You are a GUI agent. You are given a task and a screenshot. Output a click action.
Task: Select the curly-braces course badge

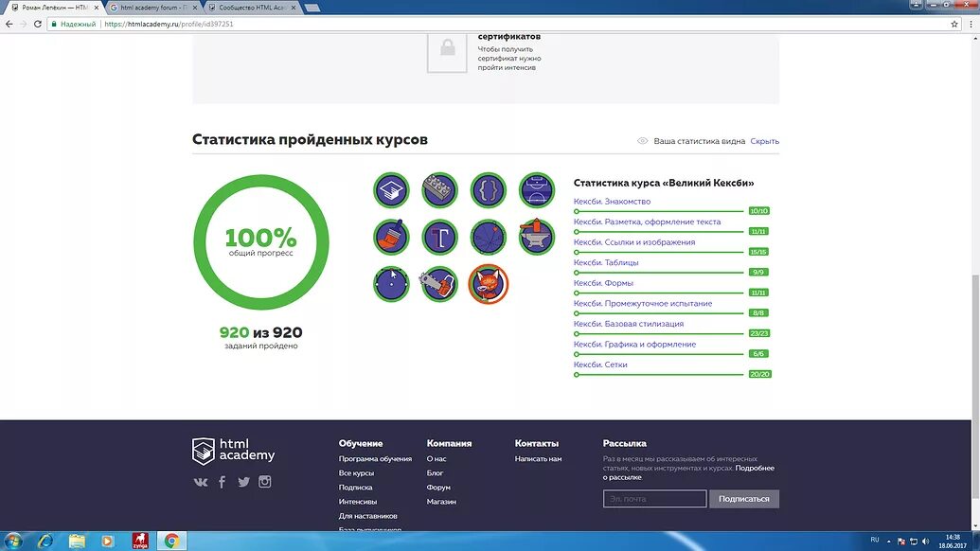[489, 190]
